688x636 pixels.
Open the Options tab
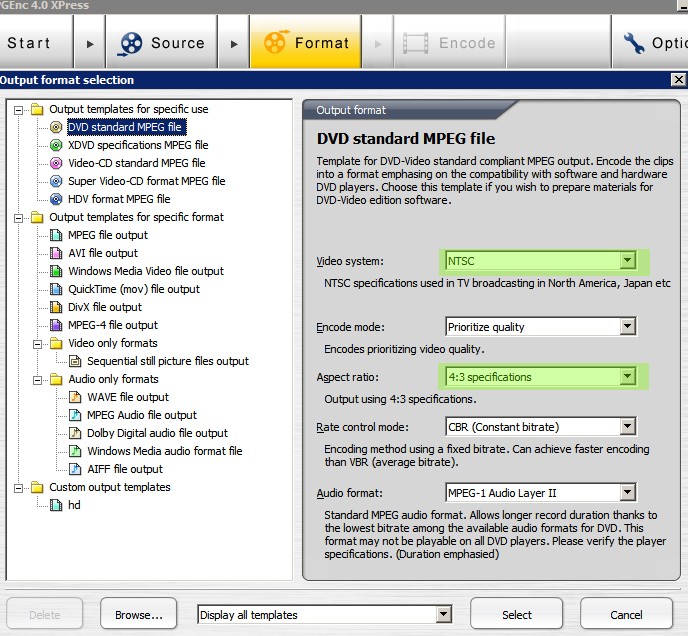pyautogui.click(x=650, y=42)
